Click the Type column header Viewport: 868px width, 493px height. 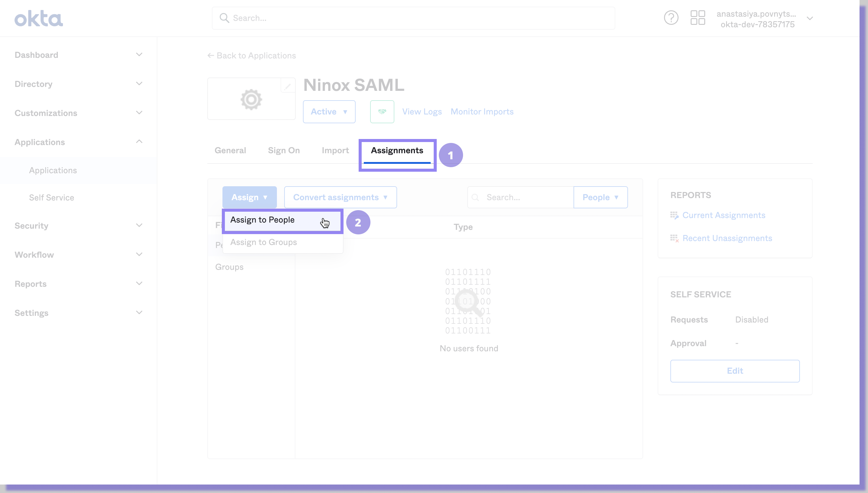(x=463, y=227)
